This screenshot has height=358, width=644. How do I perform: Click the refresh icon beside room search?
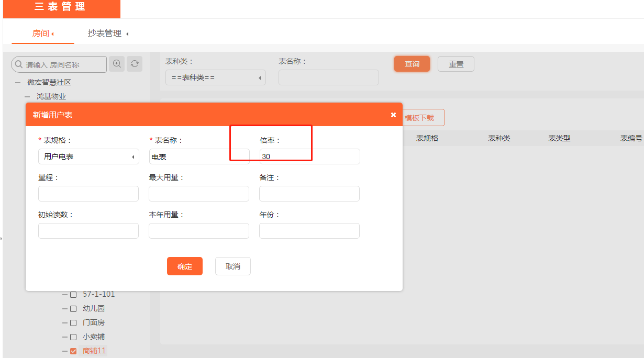(x=135, y=64)
